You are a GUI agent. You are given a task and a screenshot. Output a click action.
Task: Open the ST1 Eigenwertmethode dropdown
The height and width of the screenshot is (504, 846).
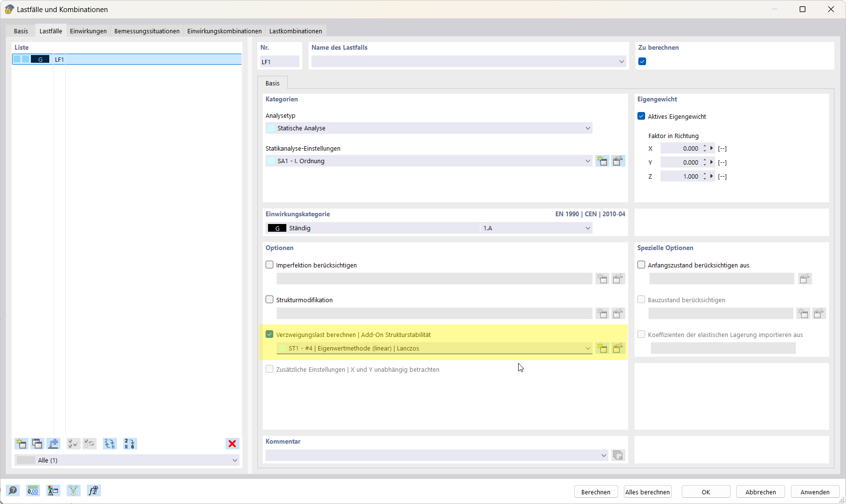pyautogui.click(x=588, y=349)
